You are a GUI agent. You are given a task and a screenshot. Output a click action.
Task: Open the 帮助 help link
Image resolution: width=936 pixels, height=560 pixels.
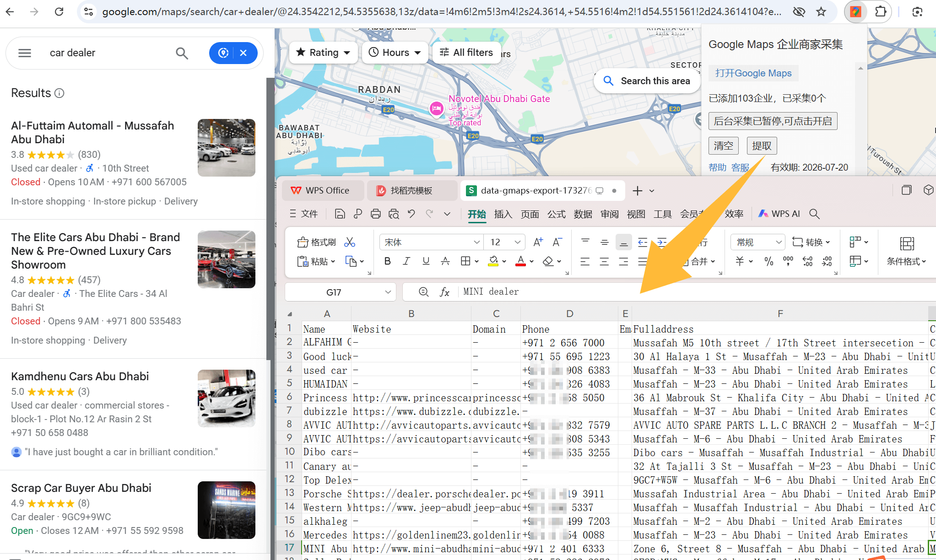[x=717, y=167]
